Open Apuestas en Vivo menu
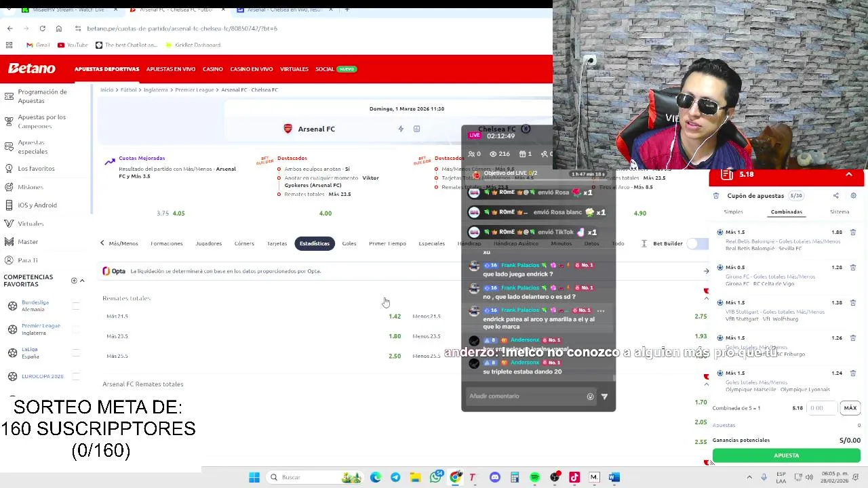Screen dimensions: 868x488 click(x=171, y=69)
